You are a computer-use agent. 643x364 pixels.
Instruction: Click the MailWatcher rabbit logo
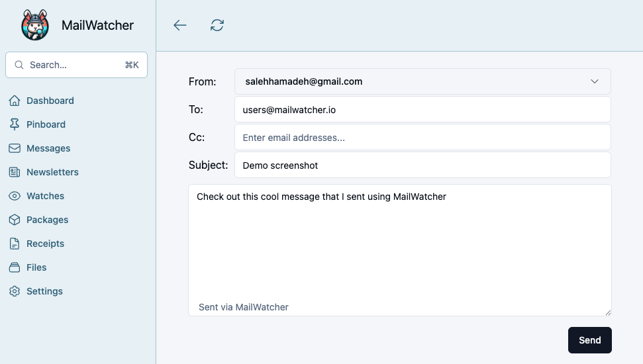pos(35,25)
